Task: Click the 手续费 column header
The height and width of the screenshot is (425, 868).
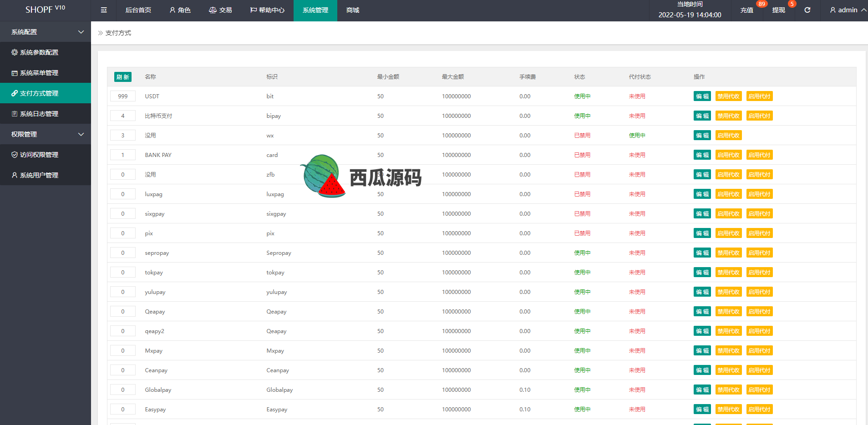Action: (x=528, y=77)
